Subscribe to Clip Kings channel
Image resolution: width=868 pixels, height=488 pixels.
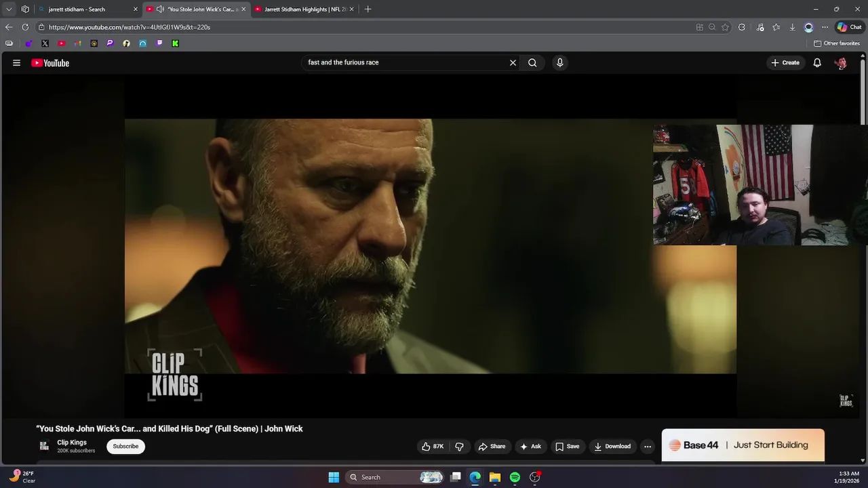(x=125, y=446)
